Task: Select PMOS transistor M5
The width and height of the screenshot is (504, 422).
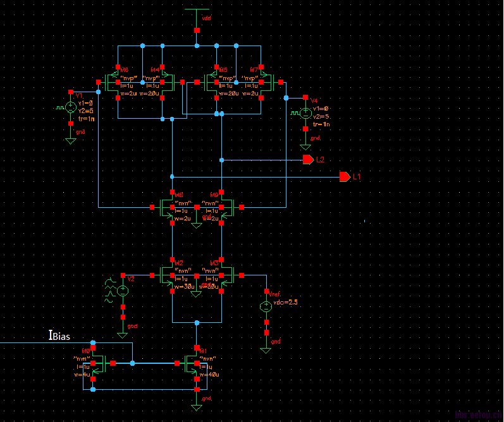Action: coord(211,83)
